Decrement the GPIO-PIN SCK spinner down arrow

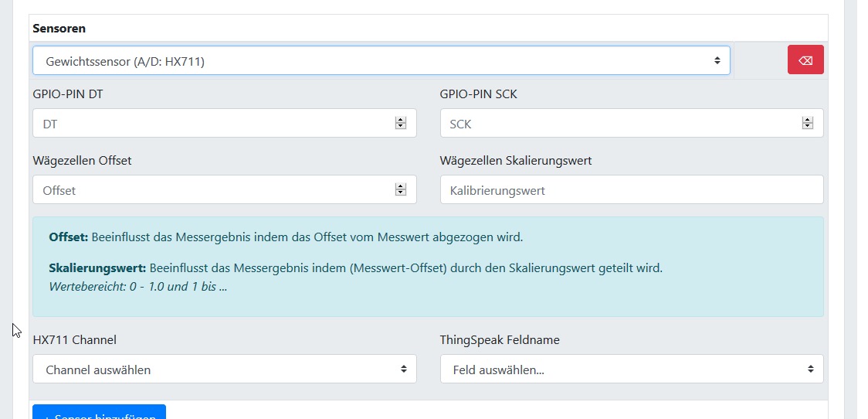pyautogui.click(x=807, y=126)
